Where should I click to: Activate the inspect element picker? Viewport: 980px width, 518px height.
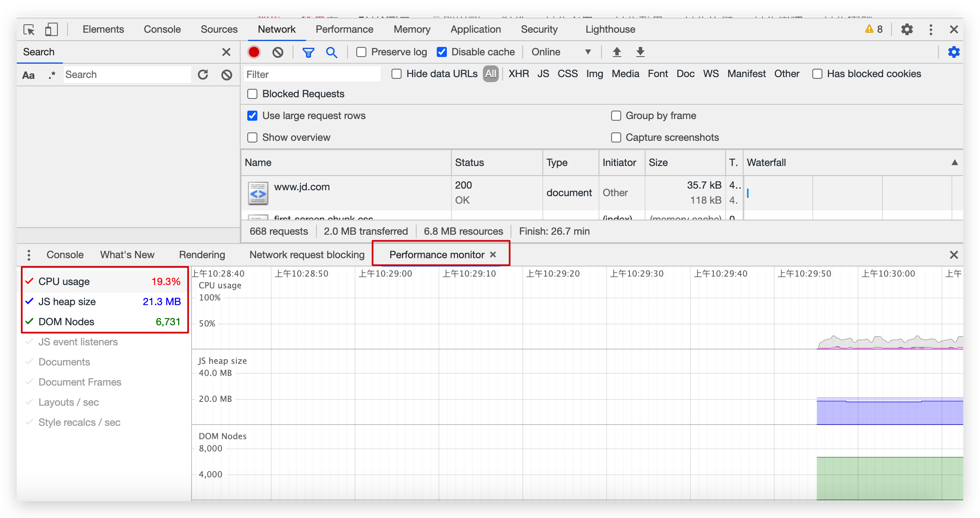(29, 29)
